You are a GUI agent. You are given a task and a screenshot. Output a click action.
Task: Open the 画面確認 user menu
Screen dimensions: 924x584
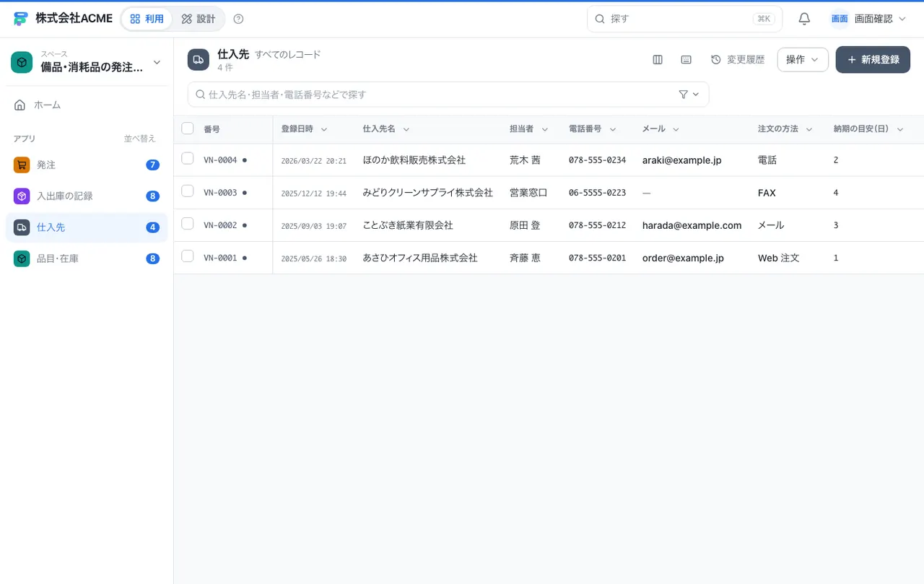click(868, 19)
